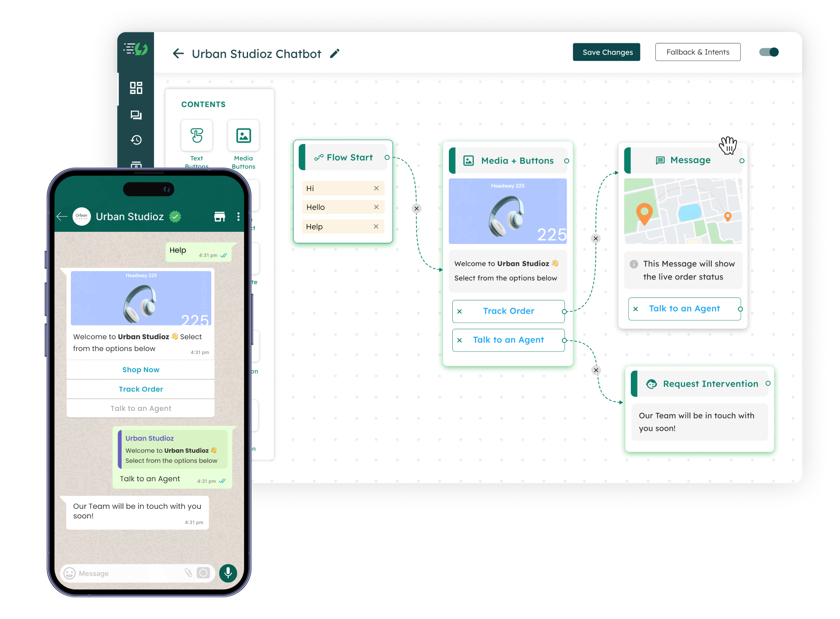Open the Fallback & Intents settings
The width and height of the screenshot is (840, 619).
coord(696,52)
